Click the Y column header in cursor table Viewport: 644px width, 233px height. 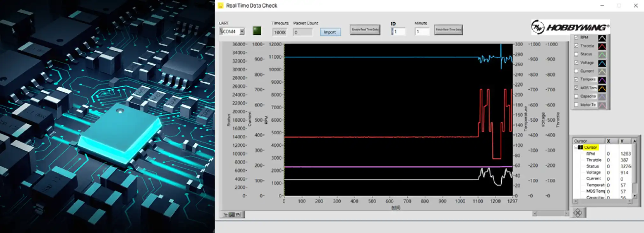[x=625, y=141]
